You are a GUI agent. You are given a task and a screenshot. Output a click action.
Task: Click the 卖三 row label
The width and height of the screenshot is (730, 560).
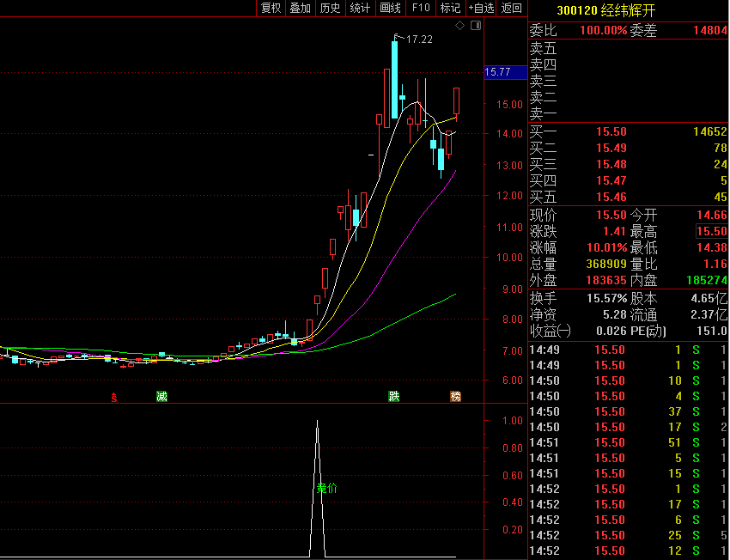pos(544,81)
